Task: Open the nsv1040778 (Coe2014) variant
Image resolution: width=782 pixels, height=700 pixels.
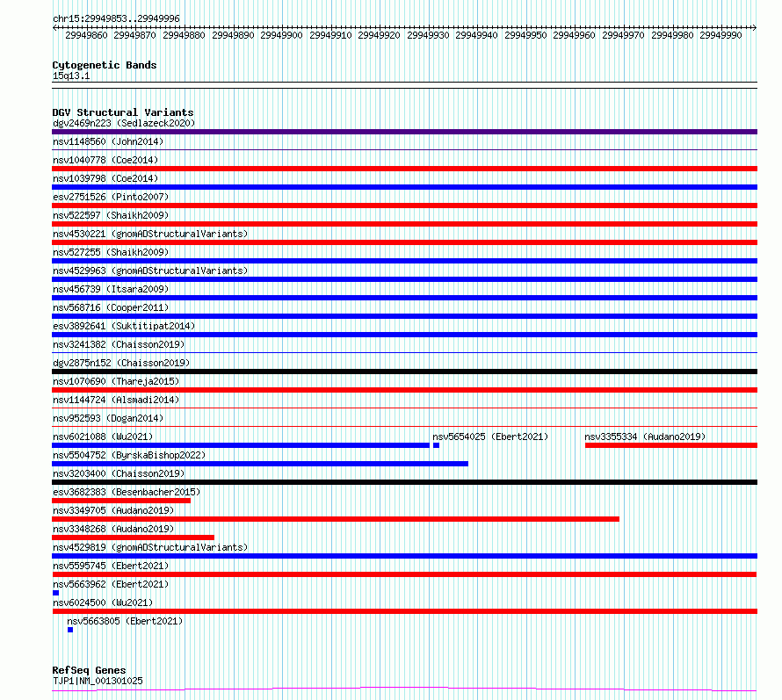Action: [x=105, y=160]
